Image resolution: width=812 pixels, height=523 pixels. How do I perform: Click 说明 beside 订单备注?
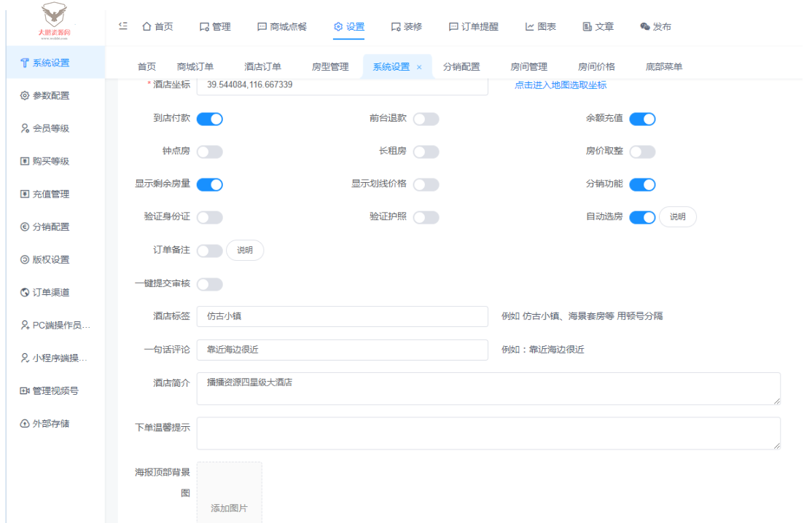click(244, 250)
